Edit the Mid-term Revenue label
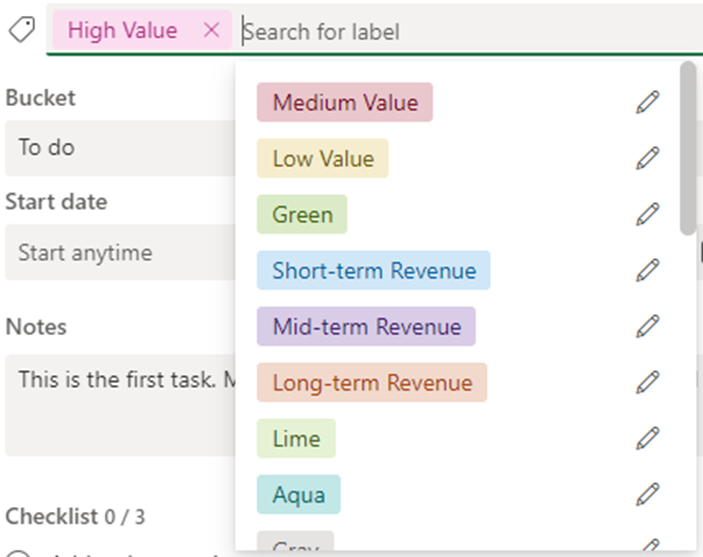703x557 pixels. (x=648, y=326)
